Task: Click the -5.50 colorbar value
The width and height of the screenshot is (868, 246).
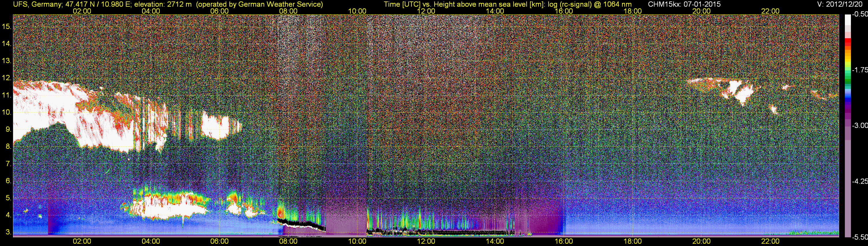Action: click(x=860, y=237)
